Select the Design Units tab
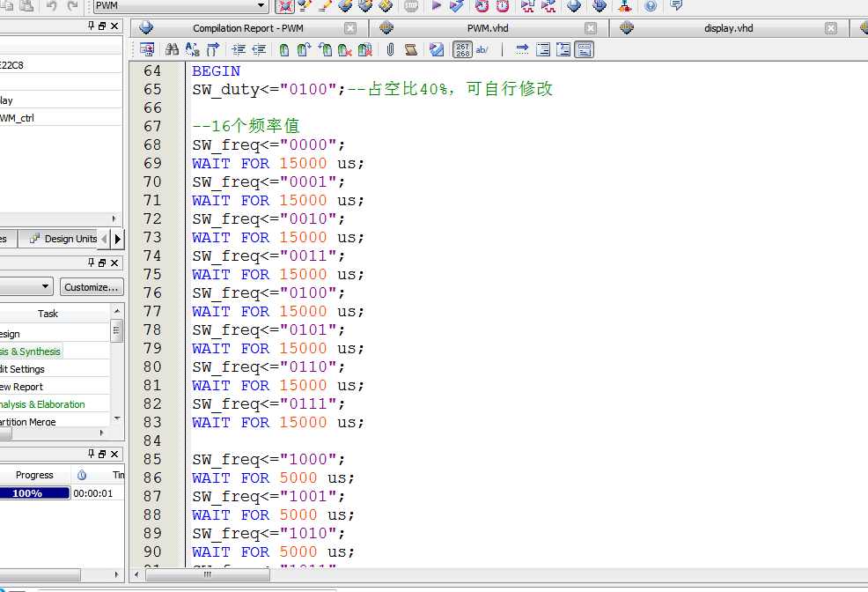 click(x=64, y=239)
